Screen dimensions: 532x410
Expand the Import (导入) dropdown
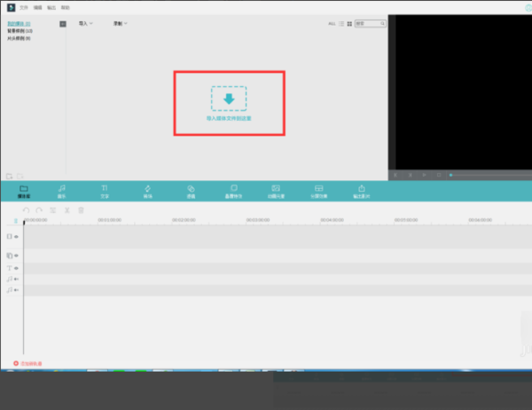[85, 23]
